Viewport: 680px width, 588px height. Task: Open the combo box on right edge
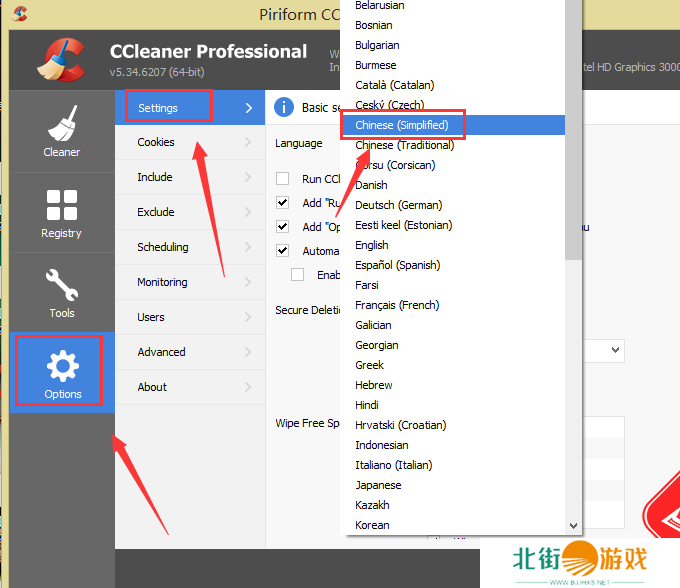point(614,351)
